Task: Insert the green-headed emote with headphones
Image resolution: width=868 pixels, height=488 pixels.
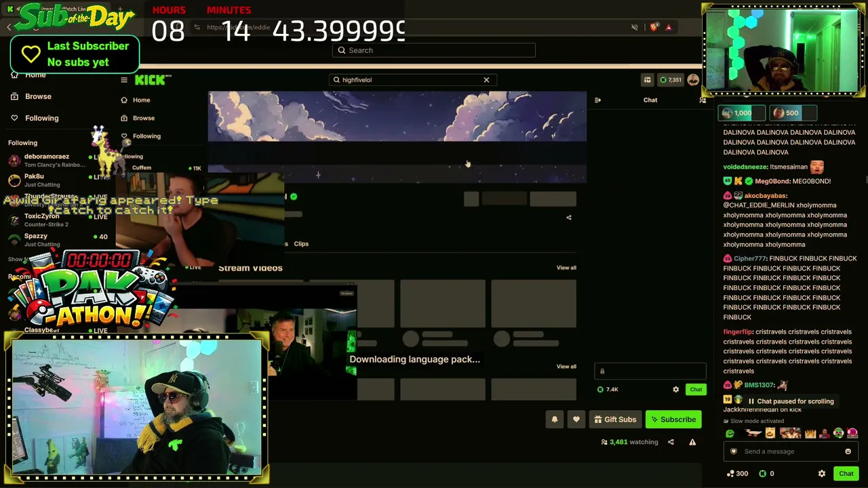Action: (839, 434)
